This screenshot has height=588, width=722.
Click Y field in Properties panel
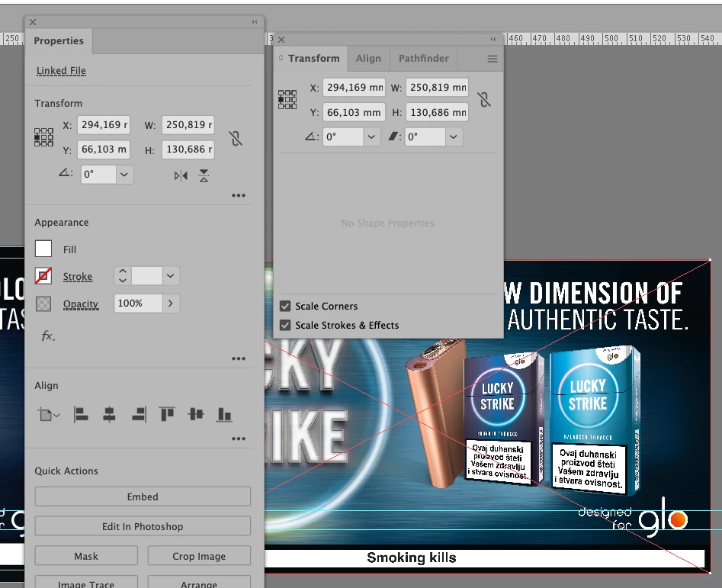103,149
